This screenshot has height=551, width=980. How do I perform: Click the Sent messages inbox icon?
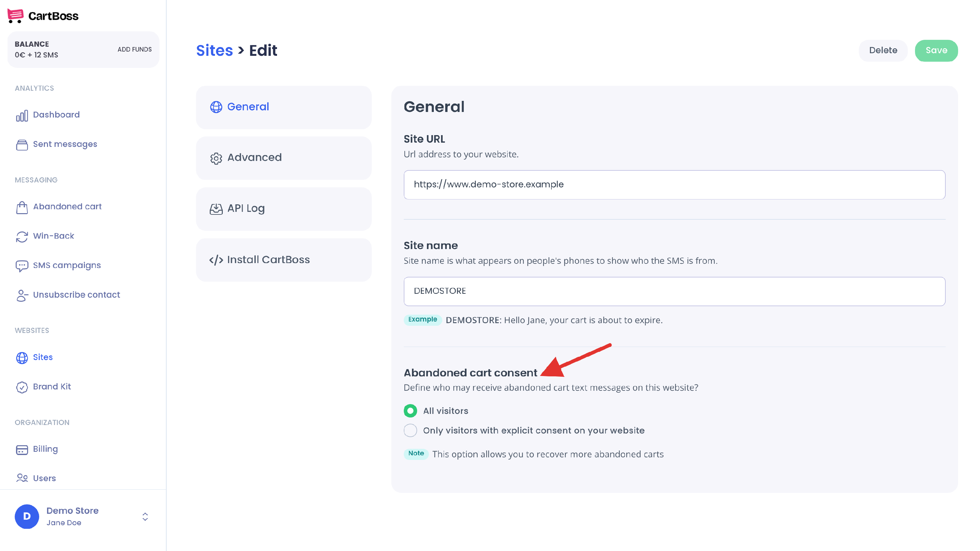click(22, 145)
